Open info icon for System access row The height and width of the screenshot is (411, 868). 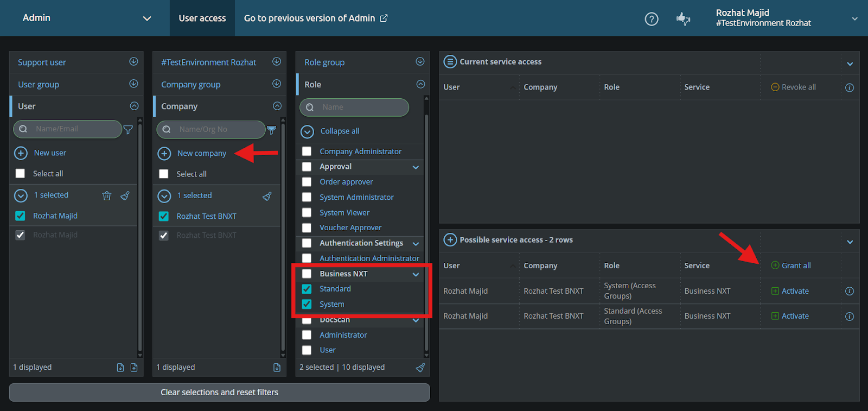pos(850,291)
